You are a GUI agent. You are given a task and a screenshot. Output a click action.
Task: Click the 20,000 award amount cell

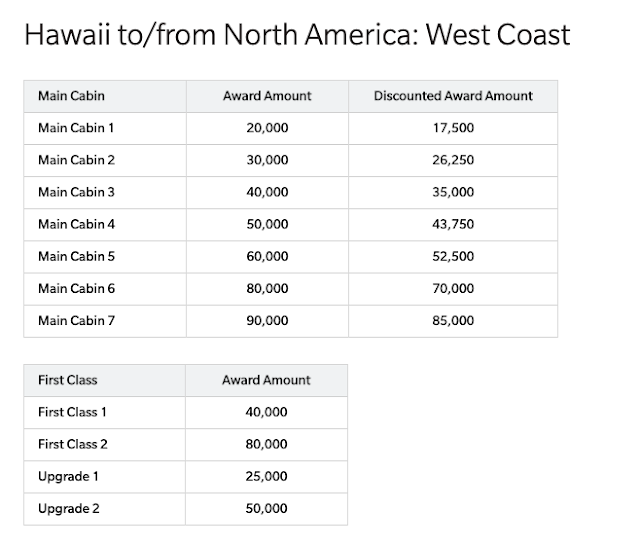click(x=266, y=128)
